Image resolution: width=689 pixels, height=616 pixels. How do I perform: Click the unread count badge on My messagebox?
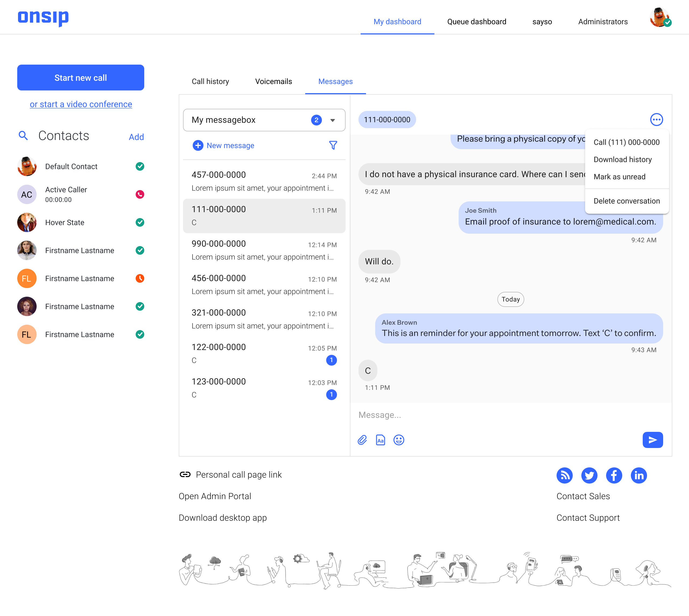[x=316, y=120]
